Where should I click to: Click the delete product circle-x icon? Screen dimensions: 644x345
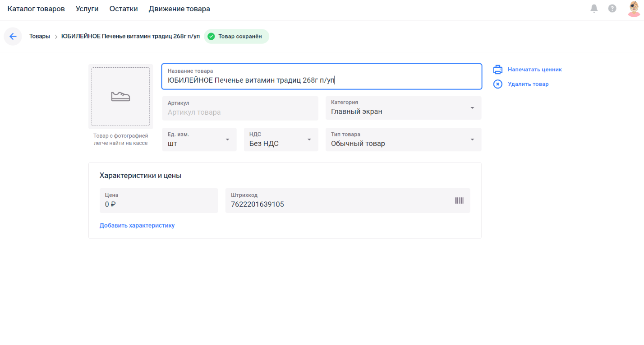point(497,84)
